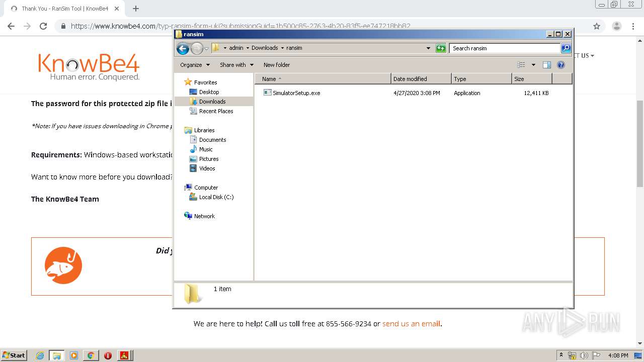Close the RanSim Tool tab
The width and height of the screenshot is (644, 362).
[x=117, y=9]
